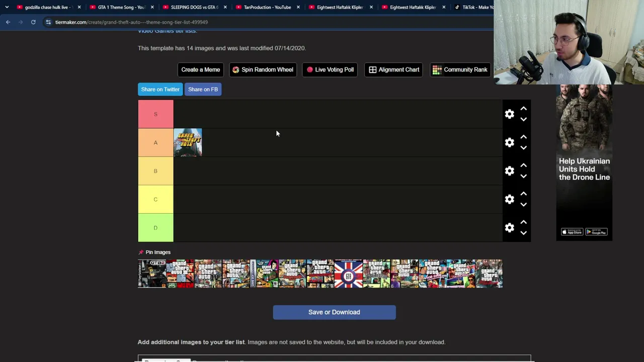Close the GTA 1 Theme Song tab
Image resolution: width=644 pixels, height=362 pixels.
click(152, 7)
